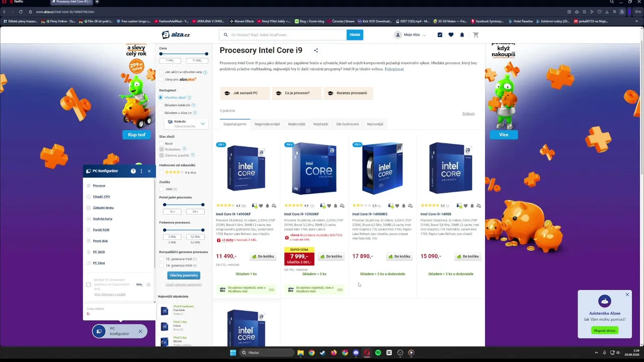This screenshot has height=362, width=644.
Task: Check the '14. generace Intel' filter
Action: pos(162,265)
